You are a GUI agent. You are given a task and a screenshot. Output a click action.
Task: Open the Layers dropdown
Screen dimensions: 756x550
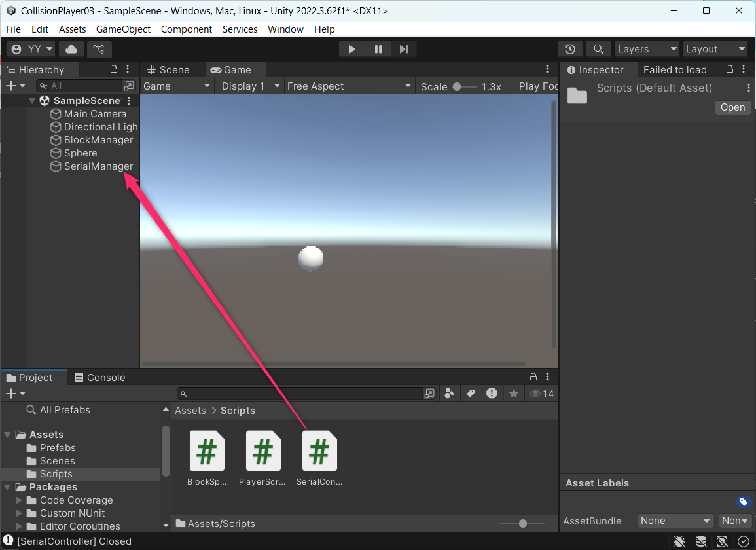coord(647,49)
